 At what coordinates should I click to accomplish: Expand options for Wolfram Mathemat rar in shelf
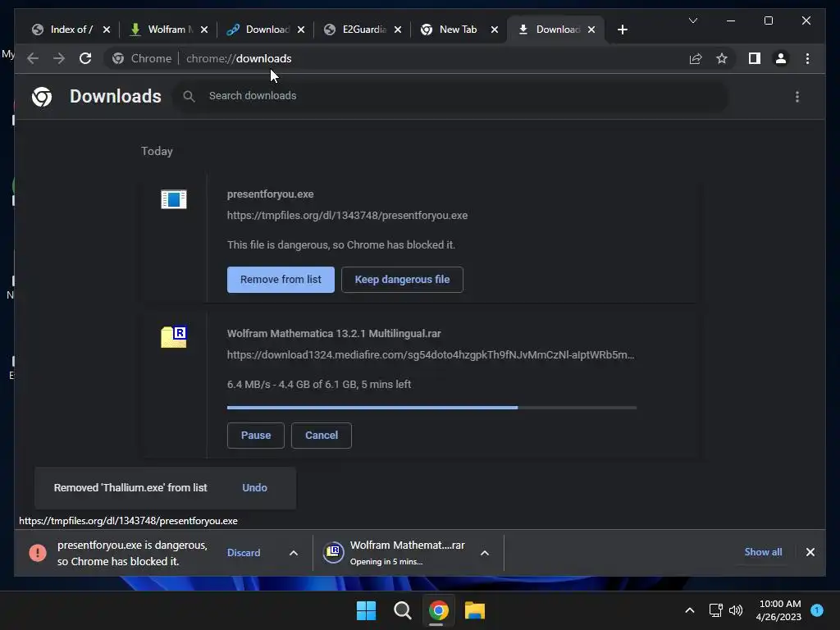click(484, 553)
